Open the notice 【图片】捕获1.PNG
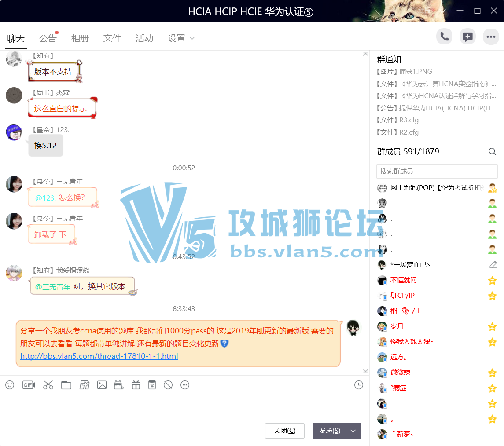 (405, 72)
